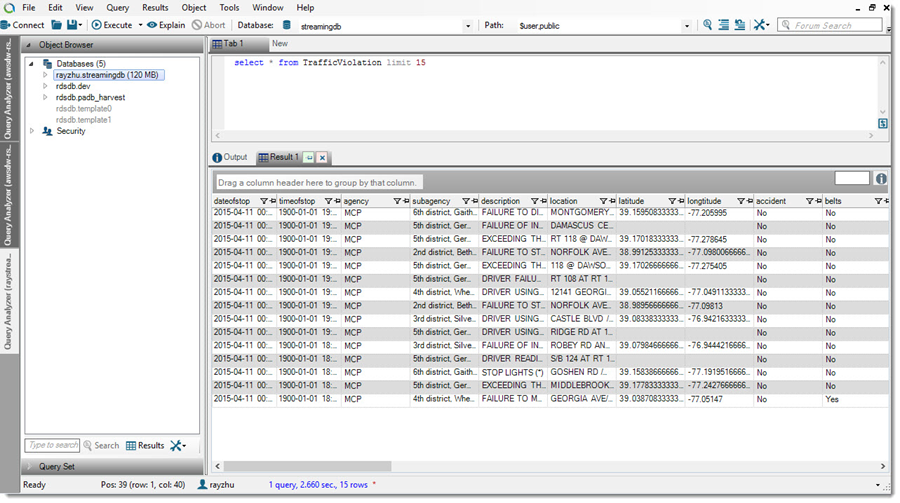Click the Results button in Object Browser
Screen dimensions: 900x503
click(x=145, y=445)
